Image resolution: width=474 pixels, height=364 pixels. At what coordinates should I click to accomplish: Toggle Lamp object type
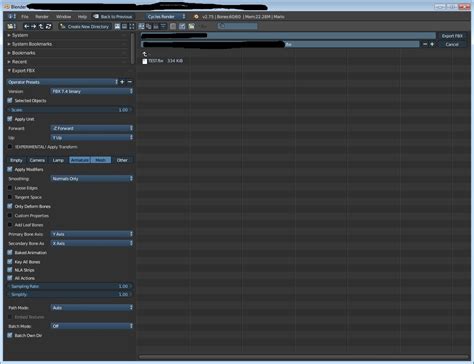click(58, 160)
